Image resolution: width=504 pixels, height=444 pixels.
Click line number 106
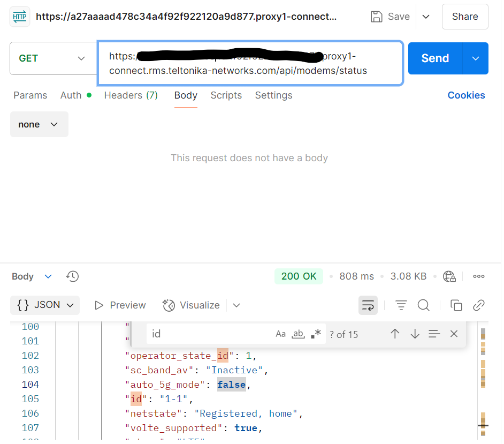click(30, 413)
